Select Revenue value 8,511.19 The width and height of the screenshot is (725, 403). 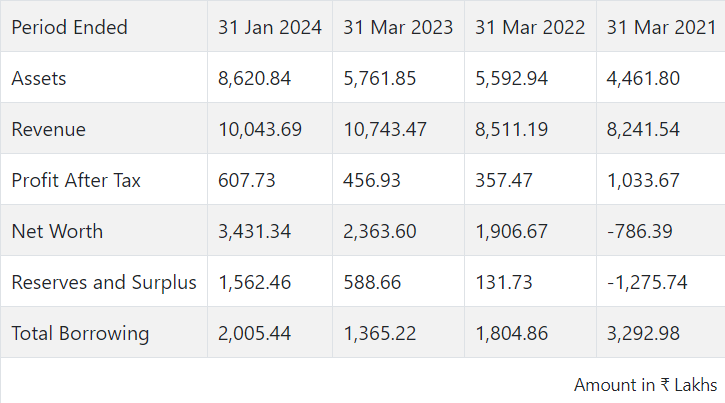click(x=512, y=129)
